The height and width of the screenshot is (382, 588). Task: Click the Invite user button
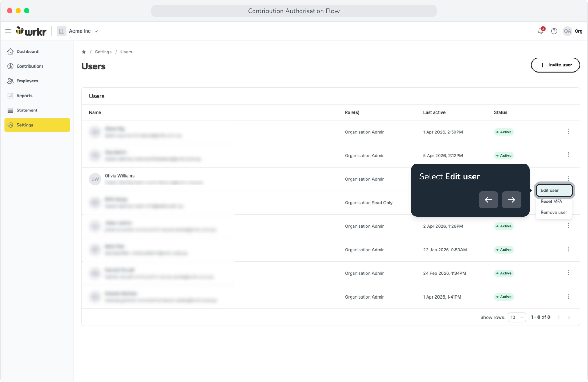(x=555, y=65)
